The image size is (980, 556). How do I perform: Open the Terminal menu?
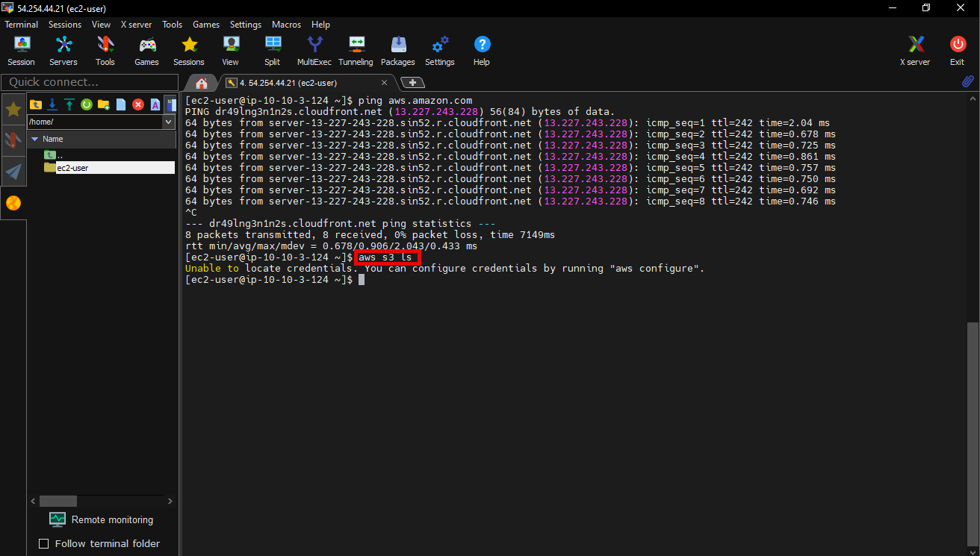21,25
